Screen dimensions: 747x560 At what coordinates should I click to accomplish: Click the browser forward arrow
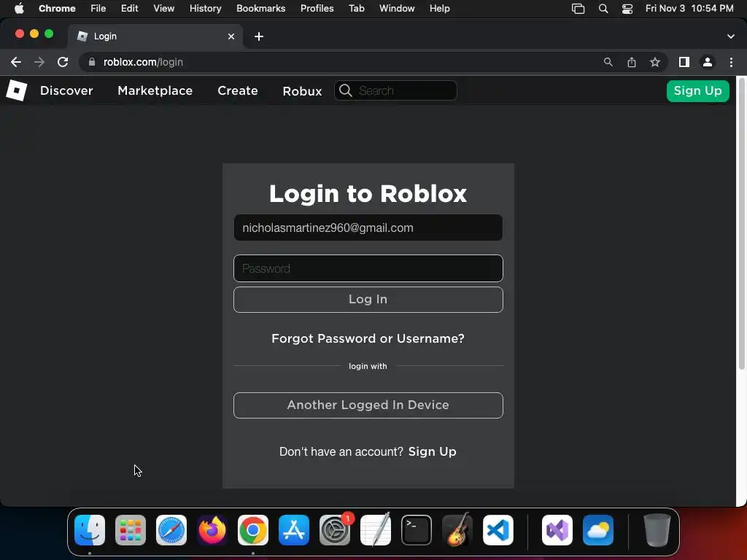click(39, 62)
